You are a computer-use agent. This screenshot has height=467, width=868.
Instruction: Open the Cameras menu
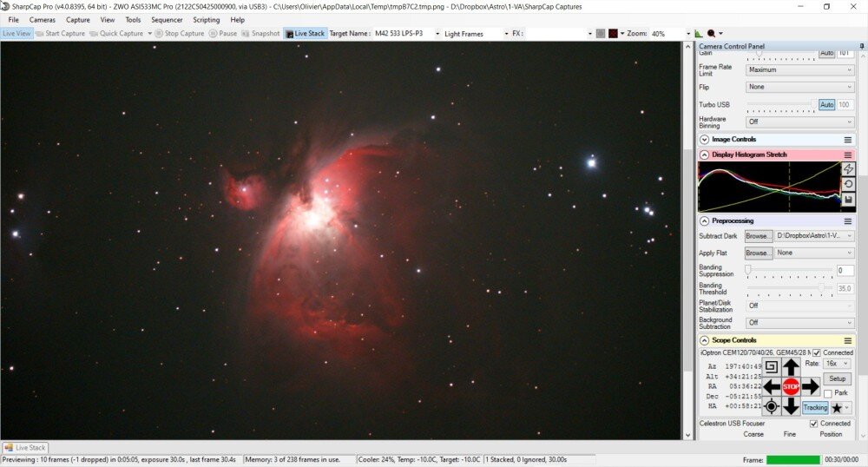(42, 20)
